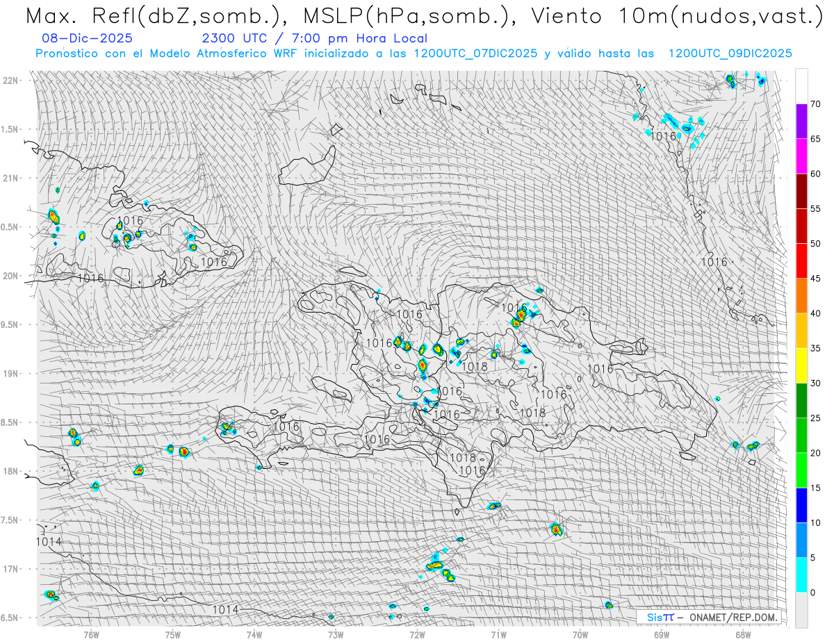Select the orange 40-45 dBZ legend band

click(x=801, y=296)
